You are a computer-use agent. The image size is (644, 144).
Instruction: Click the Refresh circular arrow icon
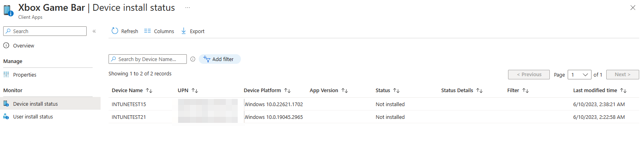tap(115, 31)
